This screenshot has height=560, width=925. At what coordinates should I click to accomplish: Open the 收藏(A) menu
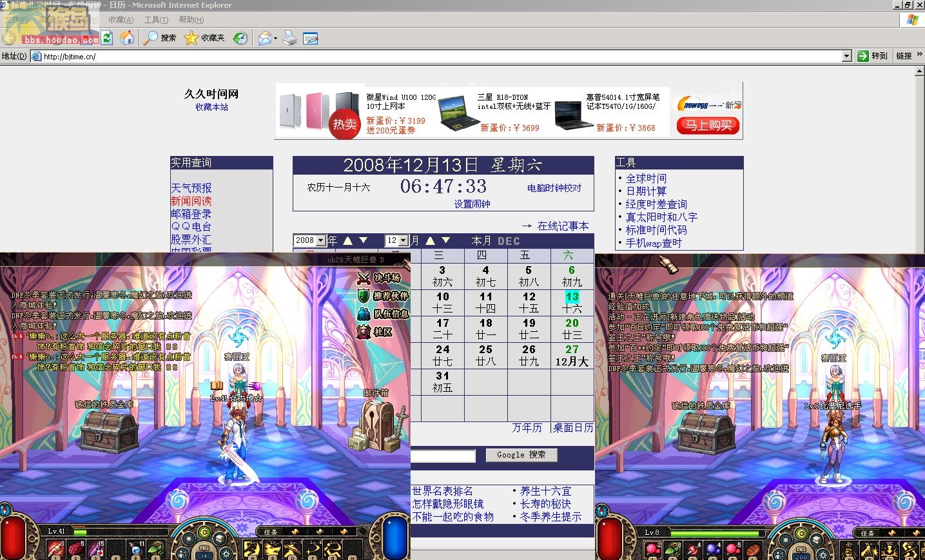click(121, 20)
